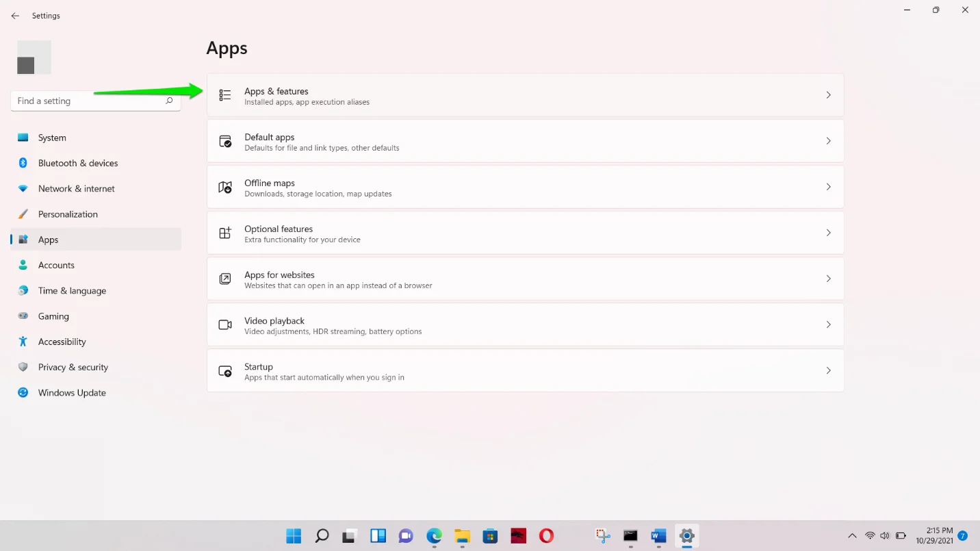Launch Microsoft Edge from the taskbar
980x551 pixels.
point(435,535)
